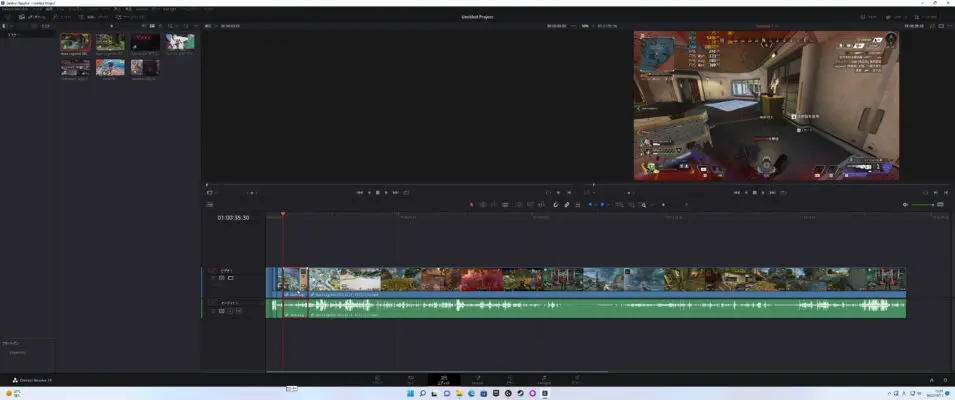The width and height of the screenshot is (955, 400).
Task: Open Project Settings gear icon
Action: (945, 380)
